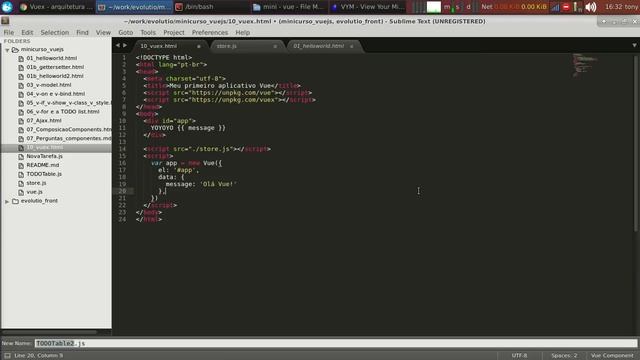
Task: Open 07_ComposicaoComponents file
Action: tap(69, 129)
